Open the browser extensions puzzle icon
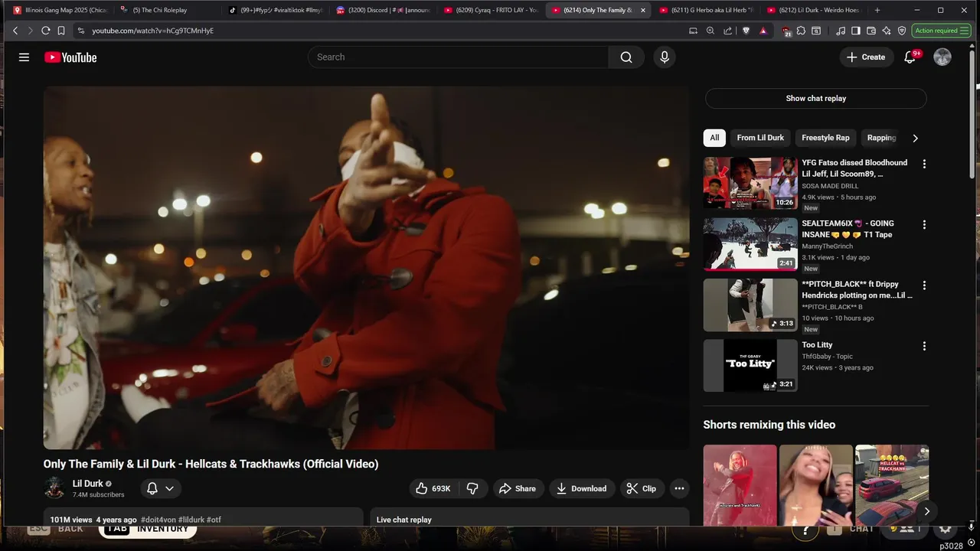The height and width of the screenshot is (551, 980). click(x=801, y=31)
